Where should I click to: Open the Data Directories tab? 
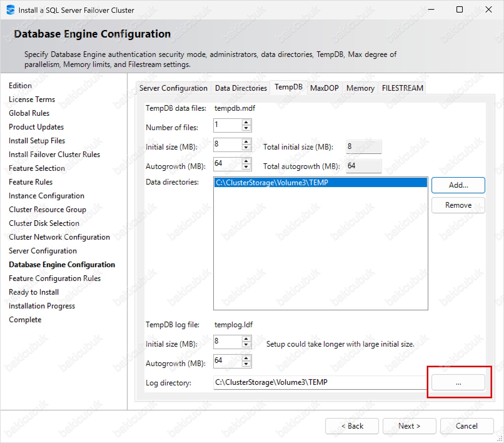[241, 88]
